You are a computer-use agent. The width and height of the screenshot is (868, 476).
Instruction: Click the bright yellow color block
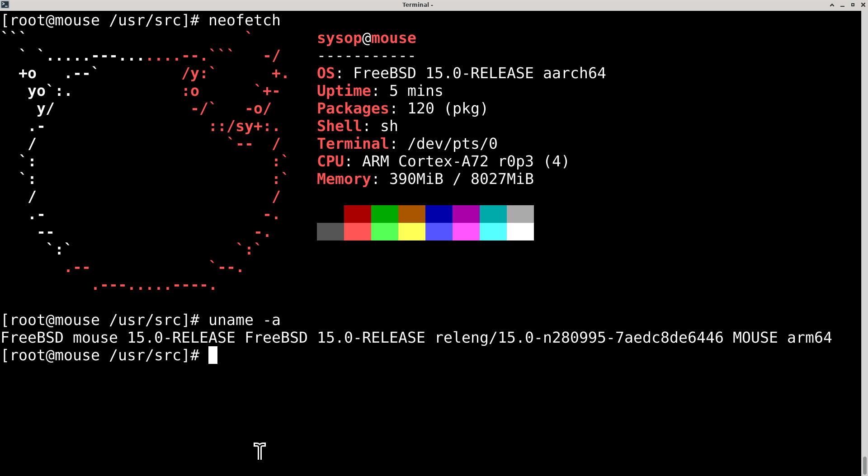(x=411, y=231)
